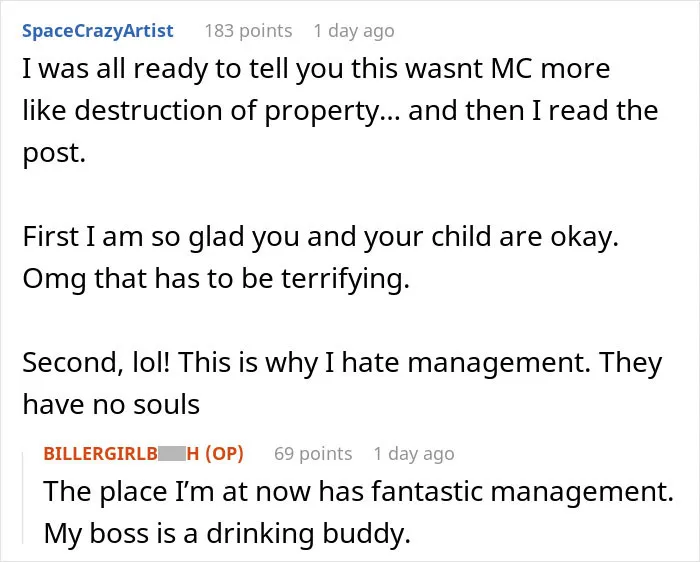The image size is (700, 562).
Task: Collapse the reply via its vertical thread line
Action: coord(24,498)
